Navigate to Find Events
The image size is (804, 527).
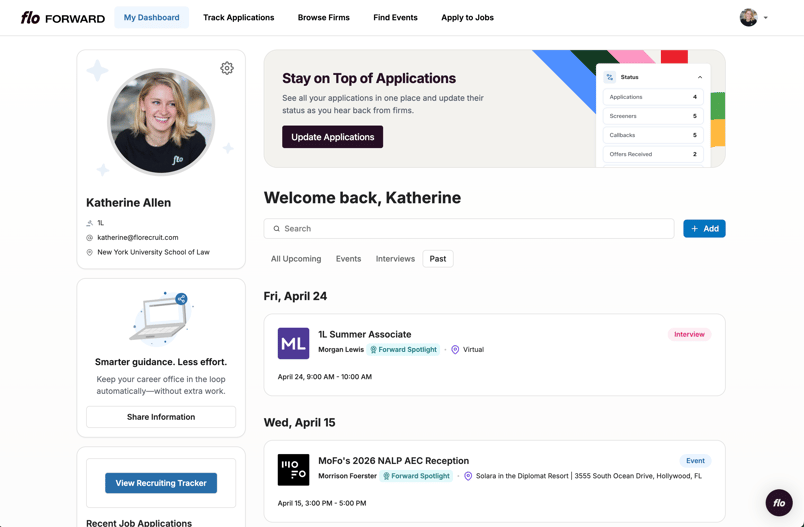click(x=395, y=17)
